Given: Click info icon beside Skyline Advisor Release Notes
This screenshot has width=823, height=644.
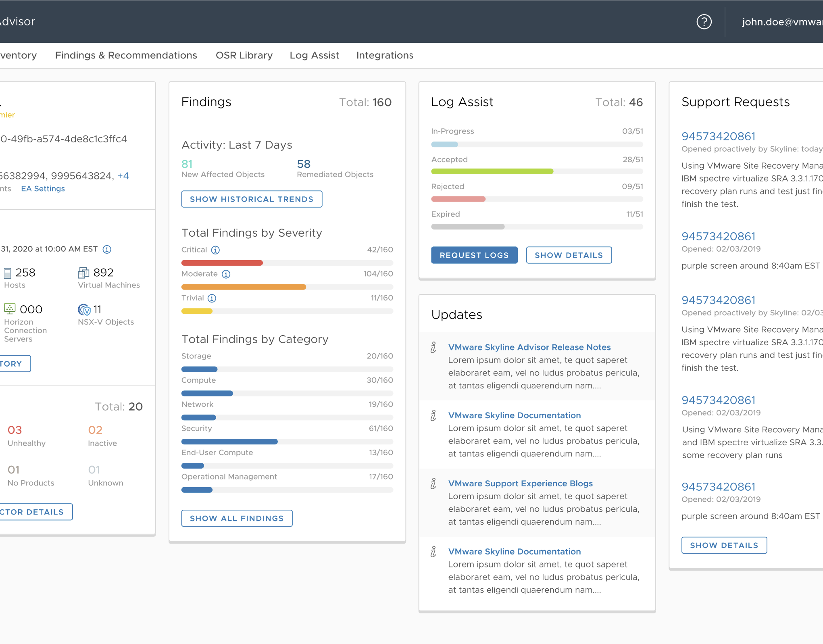Looking at the screenshot, I should click(x=433, y=347).
